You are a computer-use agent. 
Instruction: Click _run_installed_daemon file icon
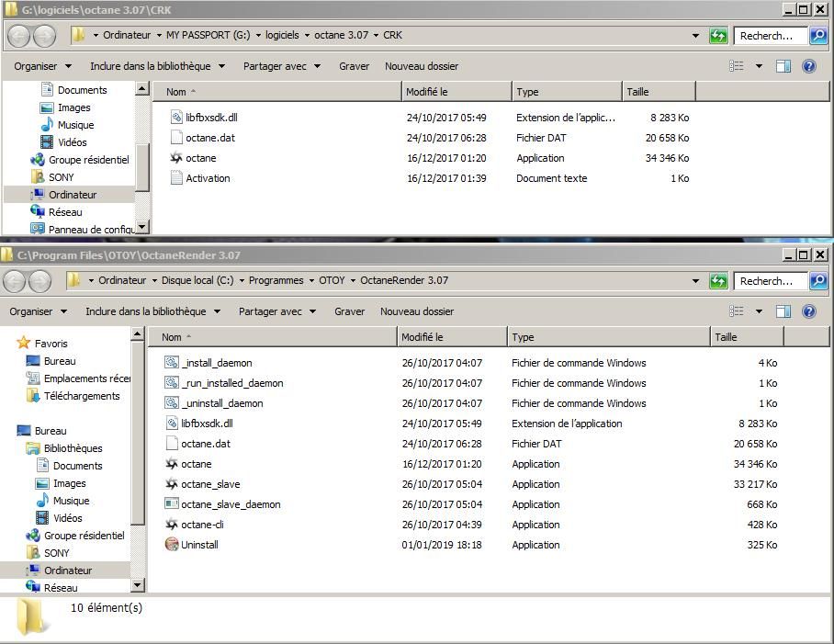coord(171,383)
